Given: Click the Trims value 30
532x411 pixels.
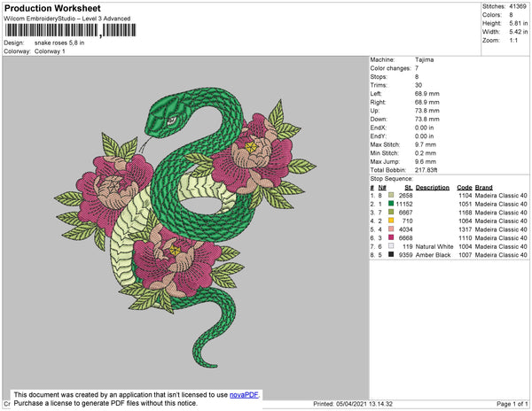Looking at the screenshot, I should coord(419,85).
